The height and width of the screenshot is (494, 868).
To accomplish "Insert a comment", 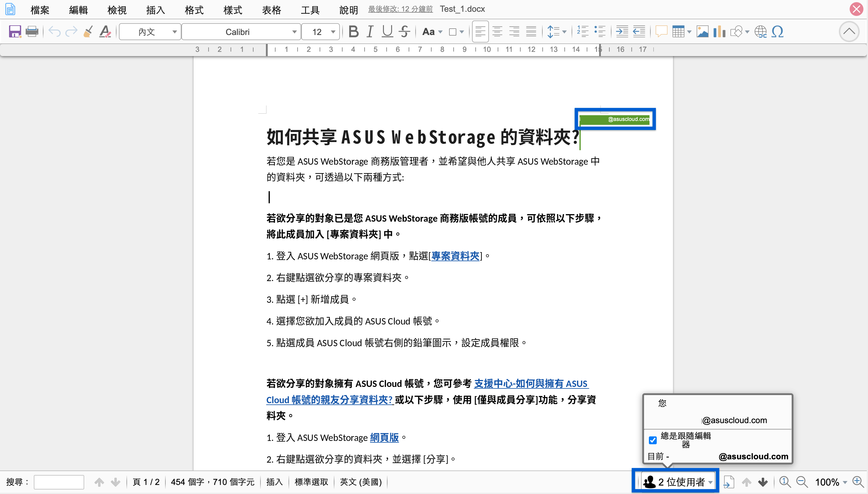I will tap(661, 32).
